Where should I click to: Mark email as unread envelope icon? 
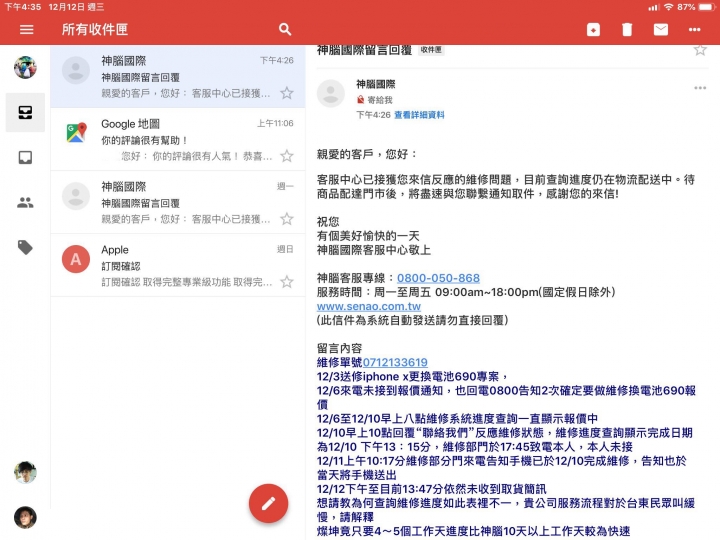coord(661,29)
